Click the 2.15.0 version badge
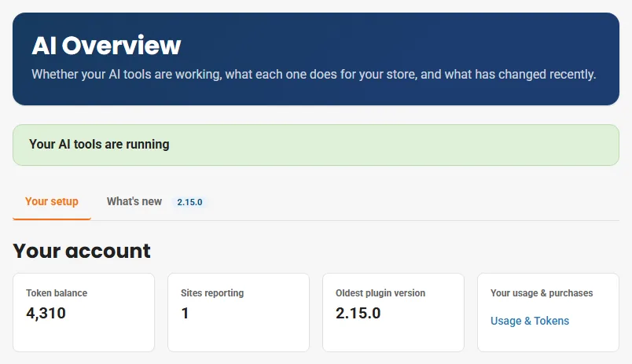 click(x=189, y=202)
